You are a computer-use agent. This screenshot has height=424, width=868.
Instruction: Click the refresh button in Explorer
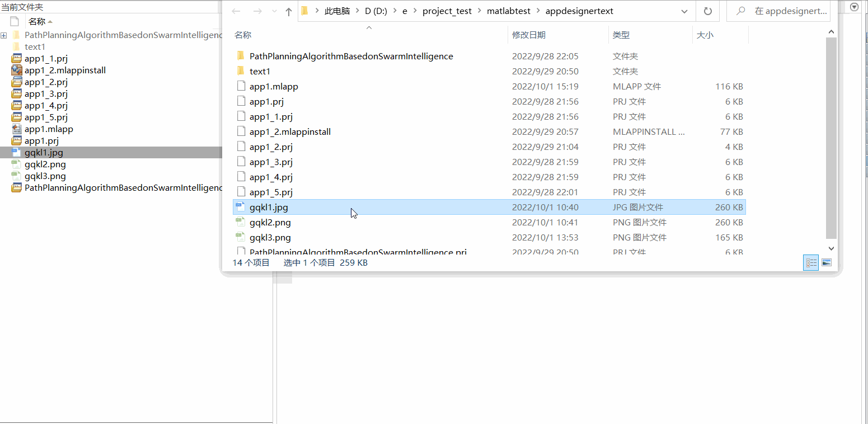tap(708, 11)
